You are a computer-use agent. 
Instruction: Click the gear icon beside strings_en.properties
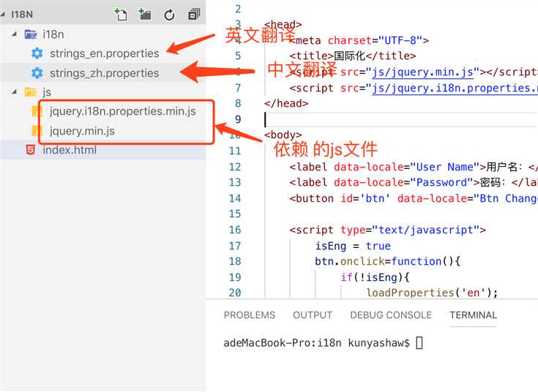37,53
